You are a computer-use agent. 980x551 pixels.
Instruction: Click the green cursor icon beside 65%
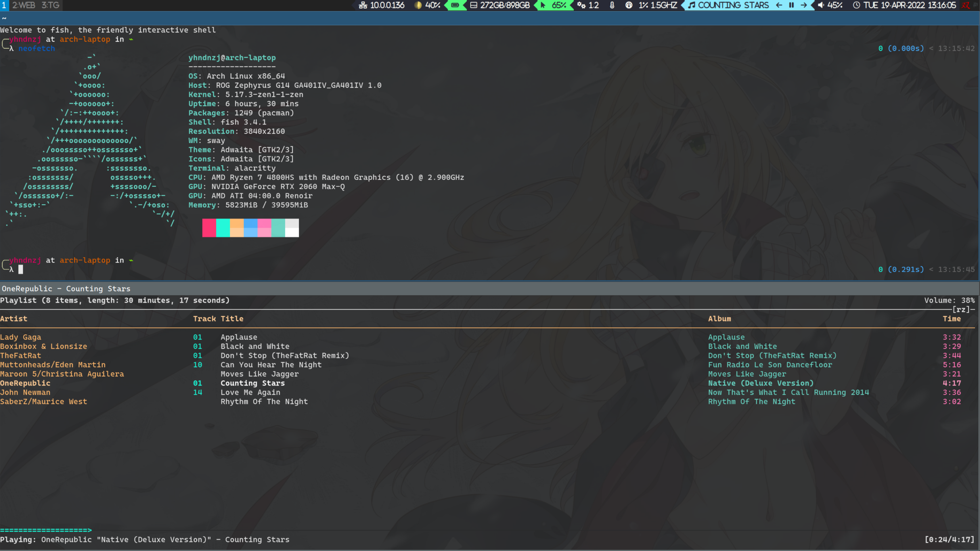click(x=543, y=5)
